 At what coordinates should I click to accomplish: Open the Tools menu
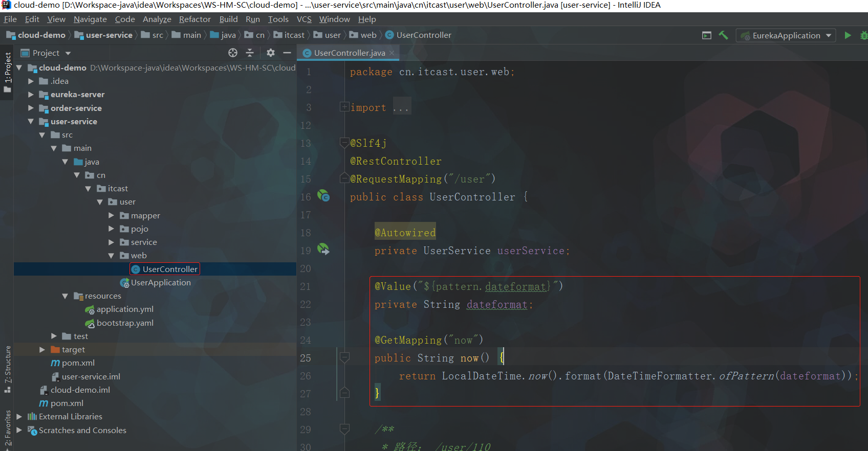point(278,19)
